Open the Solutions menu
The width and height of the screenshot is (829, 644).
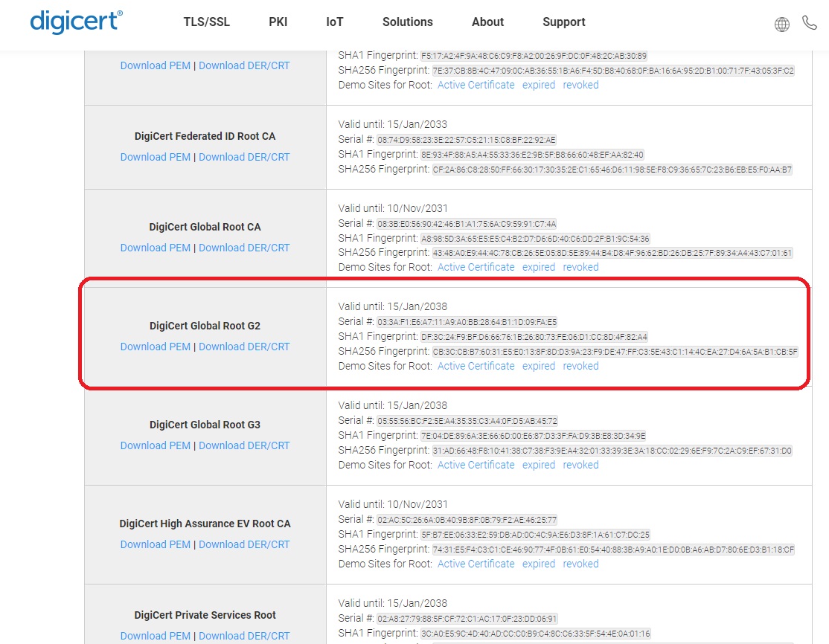click(x=408, y=22)
